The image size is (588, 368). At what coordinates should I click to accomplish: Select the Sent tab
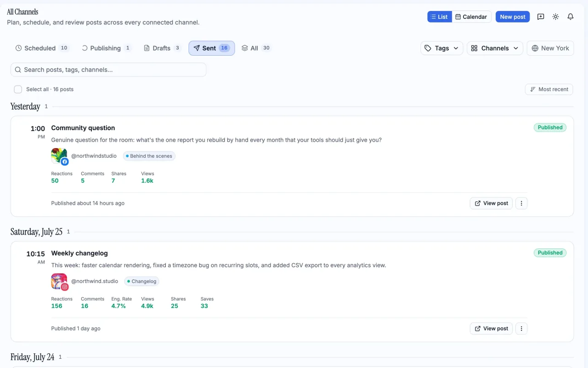click(212, 48)
